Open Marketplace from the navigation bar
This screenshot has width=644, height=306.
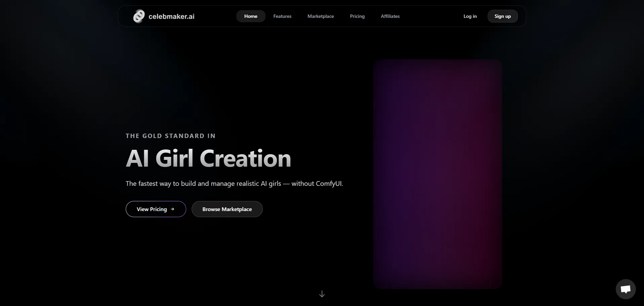(321, 16)
